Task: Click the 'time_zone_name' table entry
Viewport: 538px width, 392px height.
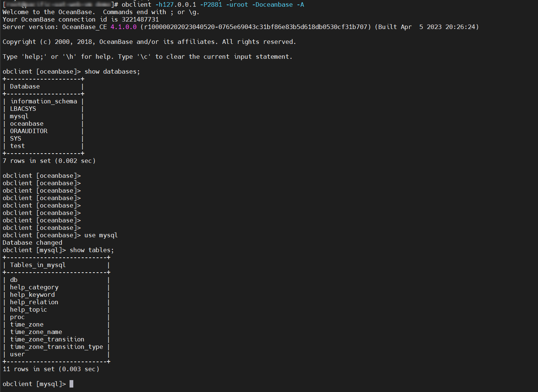Action: tap(36, 332)
